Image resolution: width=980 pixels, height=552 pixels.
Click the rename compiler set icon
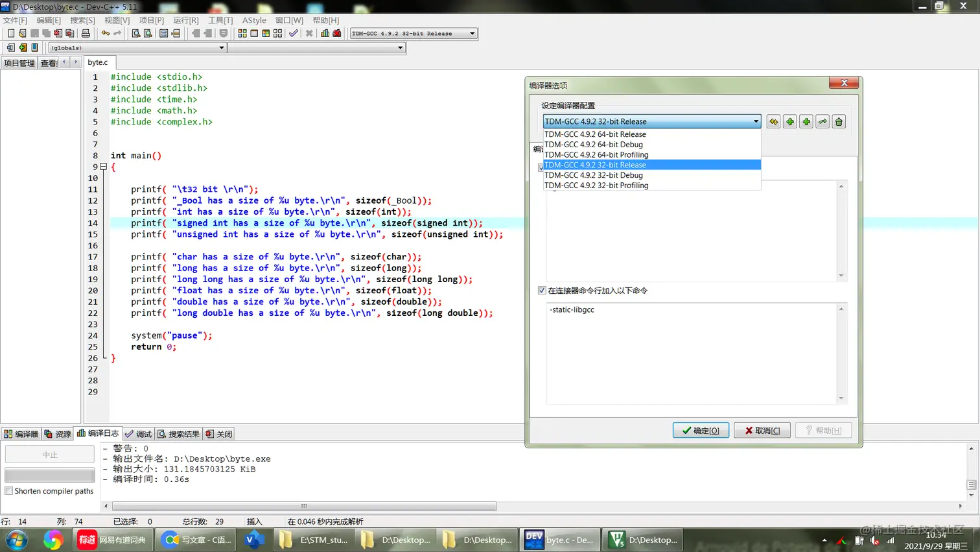pyautogui.click(x=822, y=121)
